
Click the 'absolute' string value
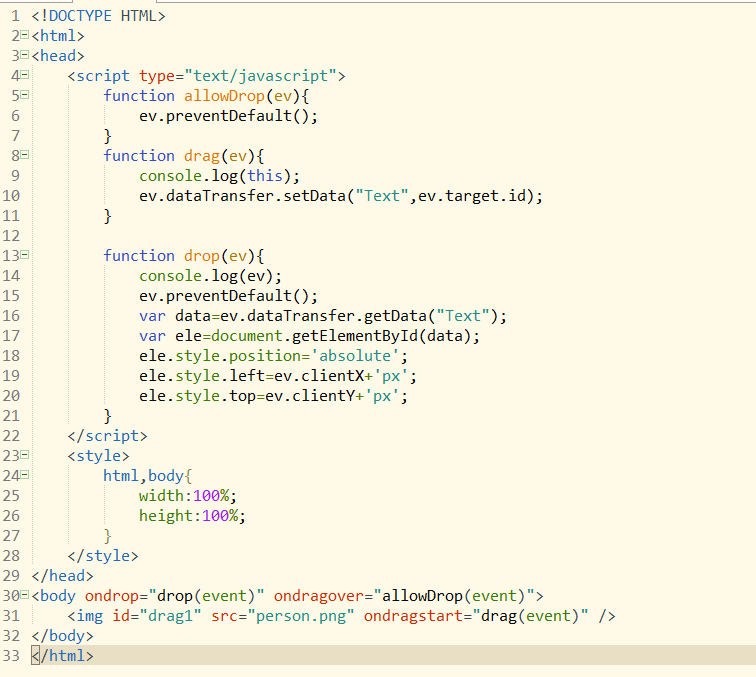(363, 356)
